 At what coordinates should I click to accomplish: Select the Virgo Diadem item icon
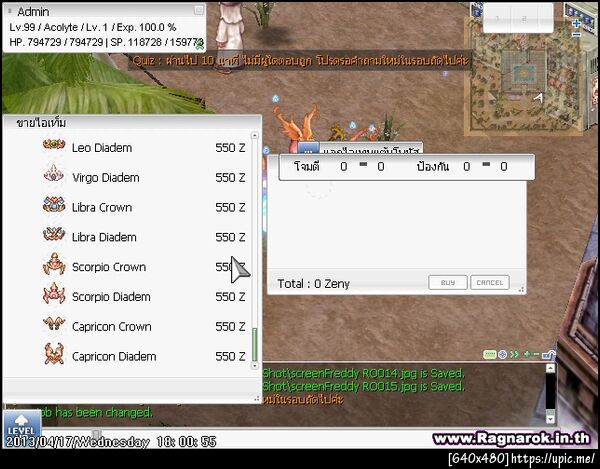point(54,174)
